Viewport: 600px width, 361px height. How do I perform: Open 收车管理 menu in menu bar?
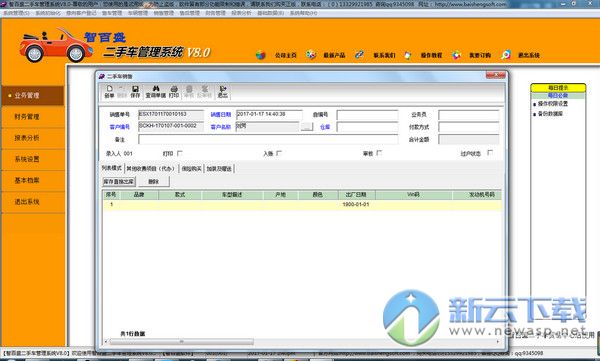click(112, 13)
